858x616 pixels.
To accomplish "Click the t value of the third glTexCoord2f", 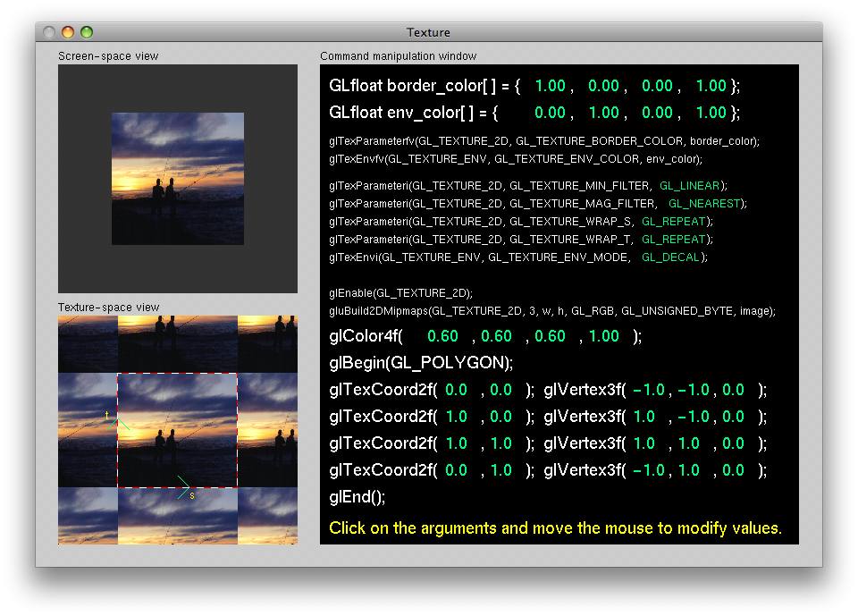I will [500, 443].
